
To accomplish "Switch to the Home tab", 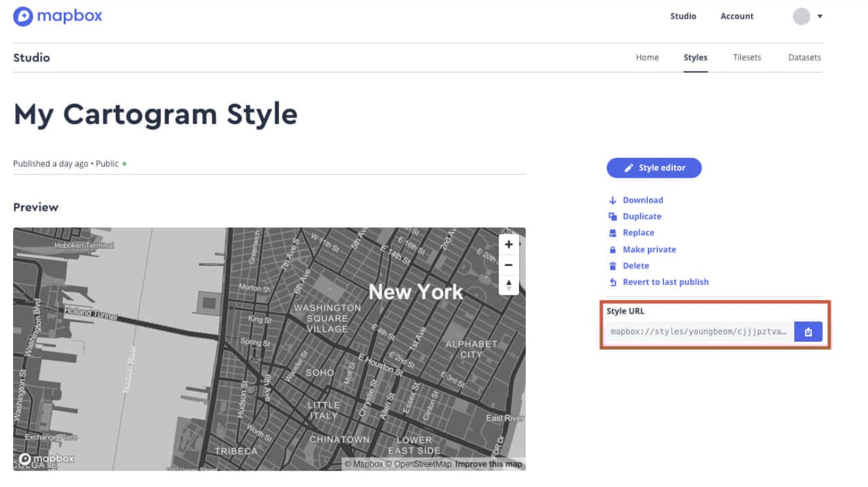I will [x=647, y=57].
